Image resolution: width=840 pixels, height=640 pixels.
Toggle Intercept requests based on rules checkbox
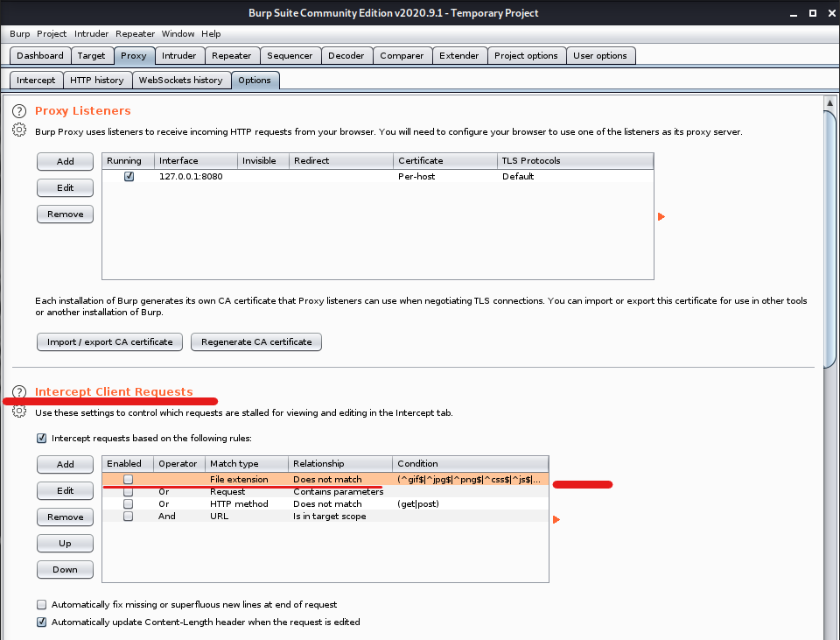41,438
